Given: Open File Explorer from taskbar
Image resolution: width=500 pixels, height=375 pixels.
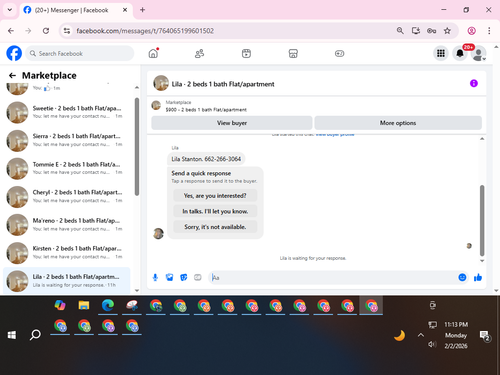Looking at the screenshot, I should 84,305.
